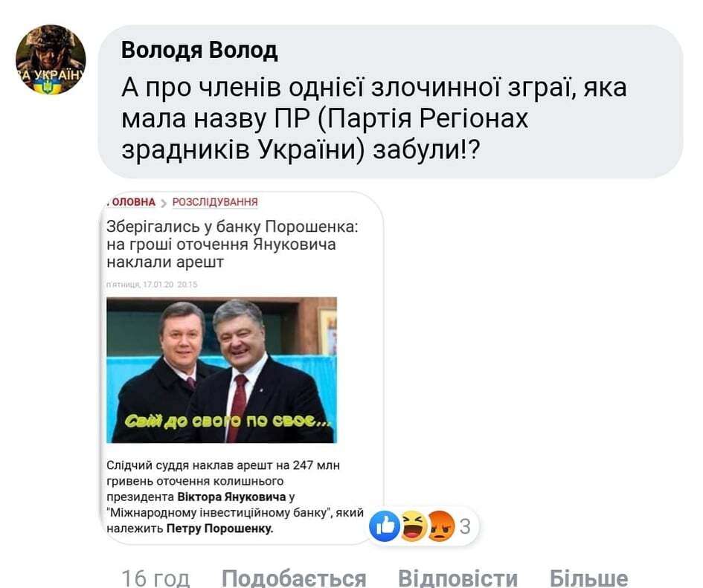Click the ГОЛОВНА breadcrumb link
Viewport: 703px width, 588px height.
coord(131,202)
